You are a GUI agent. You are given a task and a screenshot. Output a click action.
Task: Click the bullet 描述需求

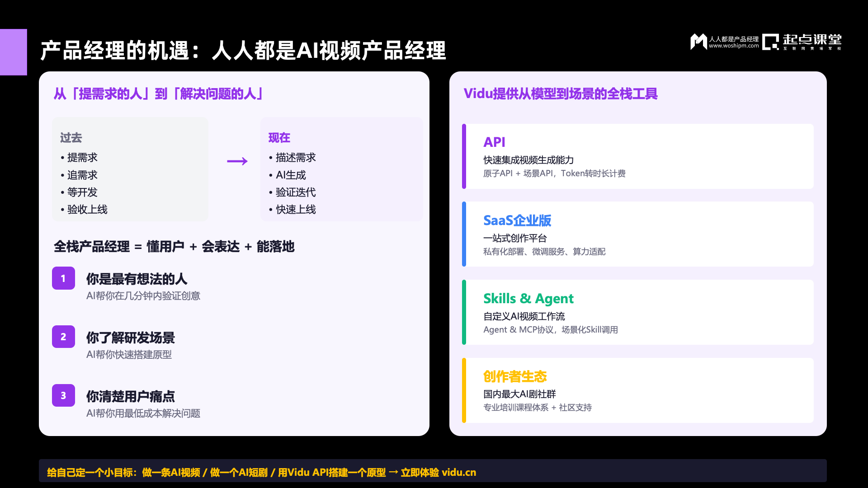292,158
